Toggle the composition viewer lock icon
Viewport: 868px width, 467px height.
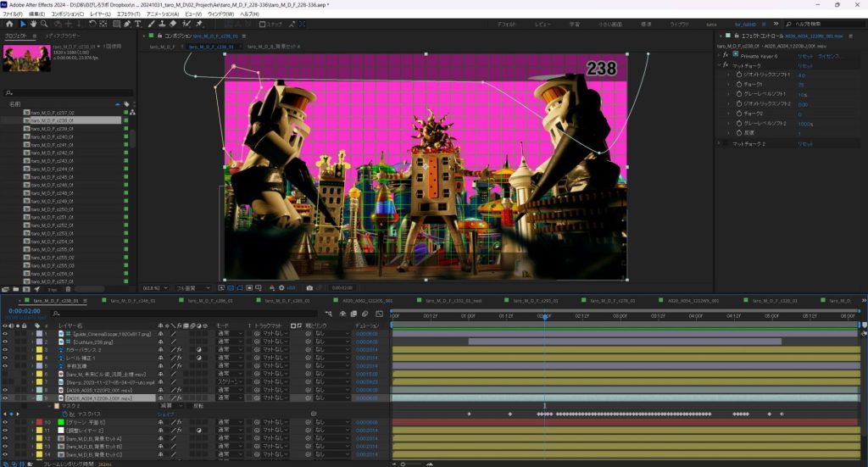click(x=159, y=36)
